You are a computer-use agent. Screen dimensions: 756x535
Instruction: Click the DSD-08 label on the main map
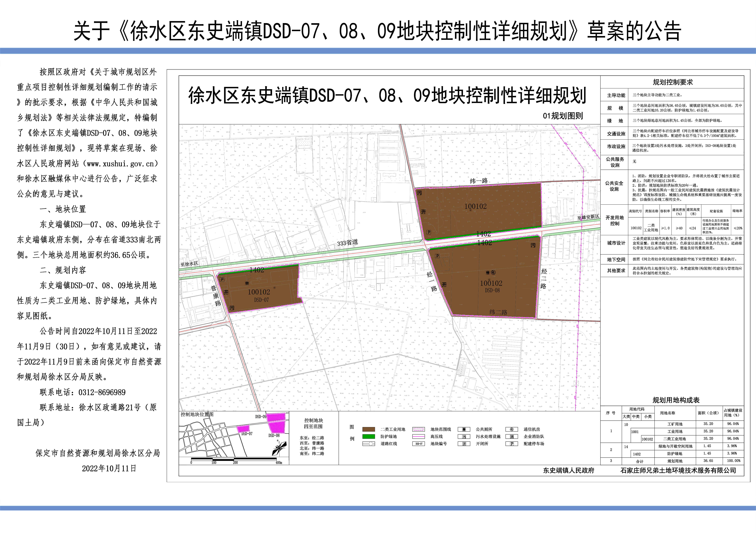tap(492, 290)
